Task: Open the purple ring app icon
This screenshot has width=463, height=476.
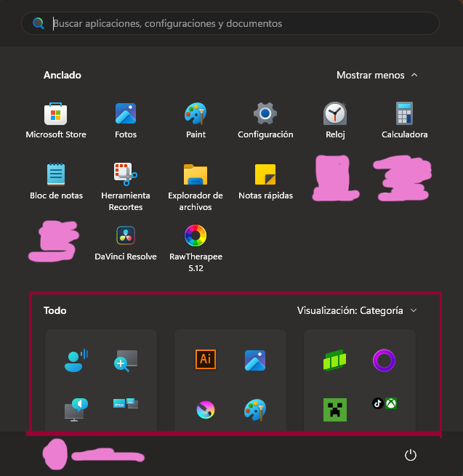Action: click(384, 360)
